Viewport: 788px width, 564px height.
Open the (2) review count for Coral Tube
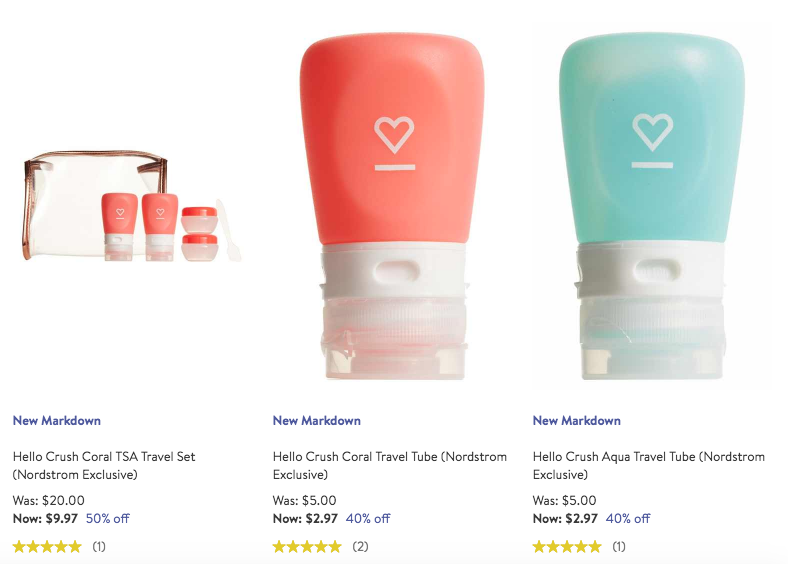[360, 546]
